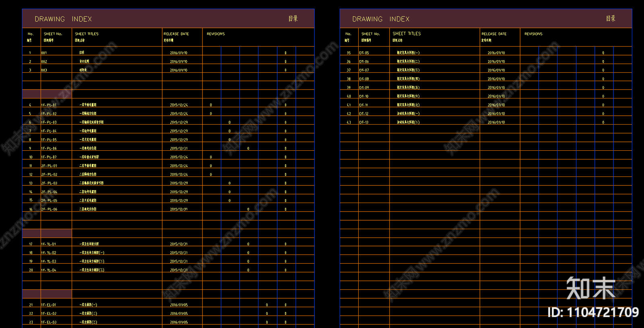
Task: Click sheet number '003' cell
Action: click(44, 70)
